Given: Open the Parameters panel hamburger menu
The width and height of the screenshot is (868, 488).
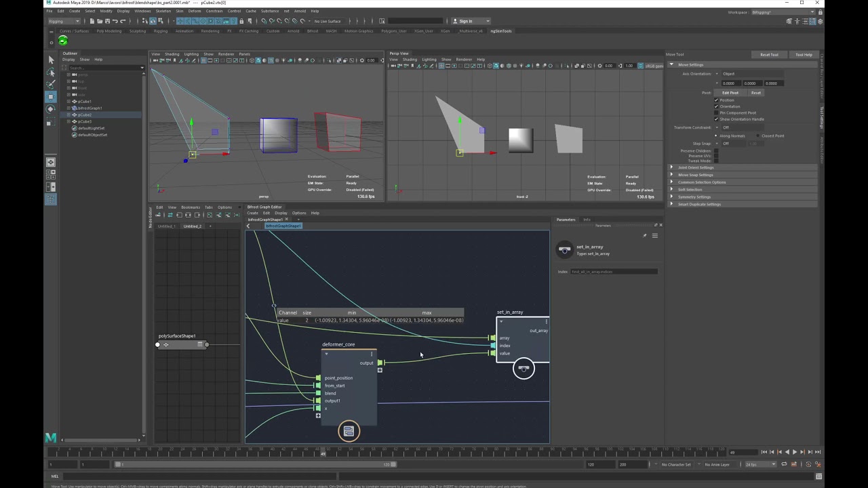Looking at the screenshot, I should [x=654, y=235].
